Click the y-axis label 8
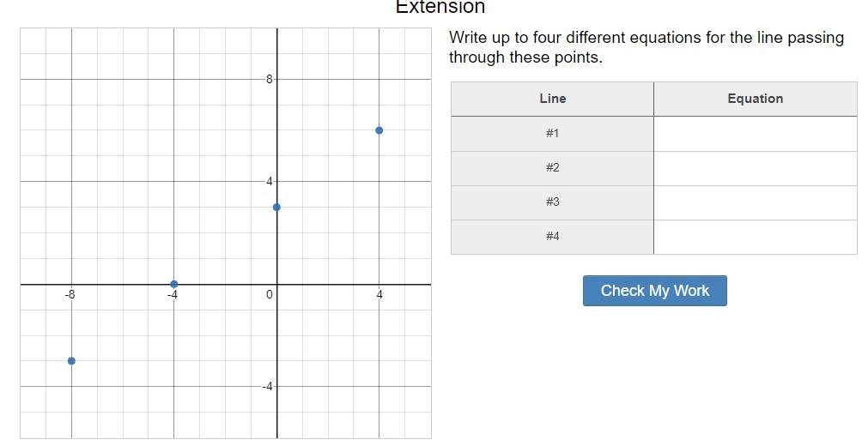868x440 pixels. pos(269,79)
